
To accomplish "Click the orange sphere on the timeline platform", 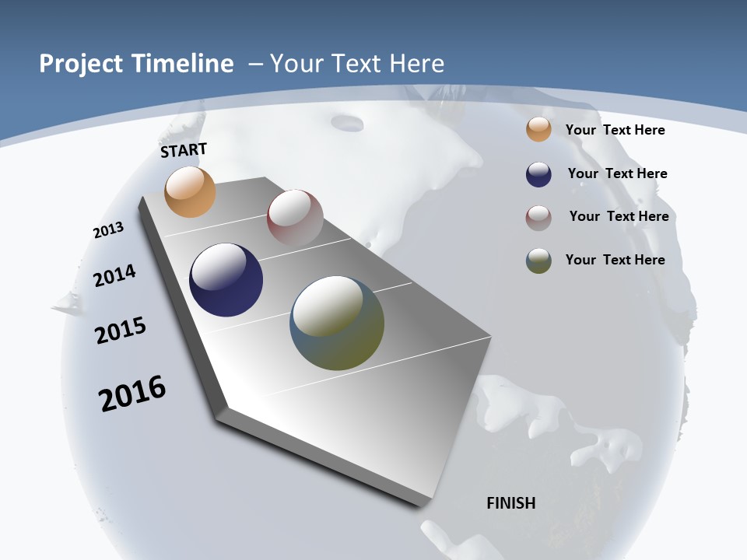I will (190, 192).
